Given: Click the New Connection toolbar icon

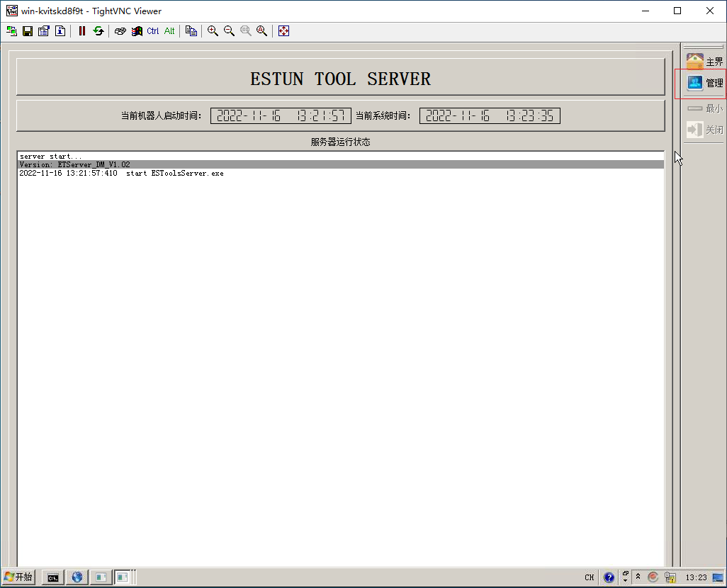Looking at the screenshot, I should click(x=11, y=31).
